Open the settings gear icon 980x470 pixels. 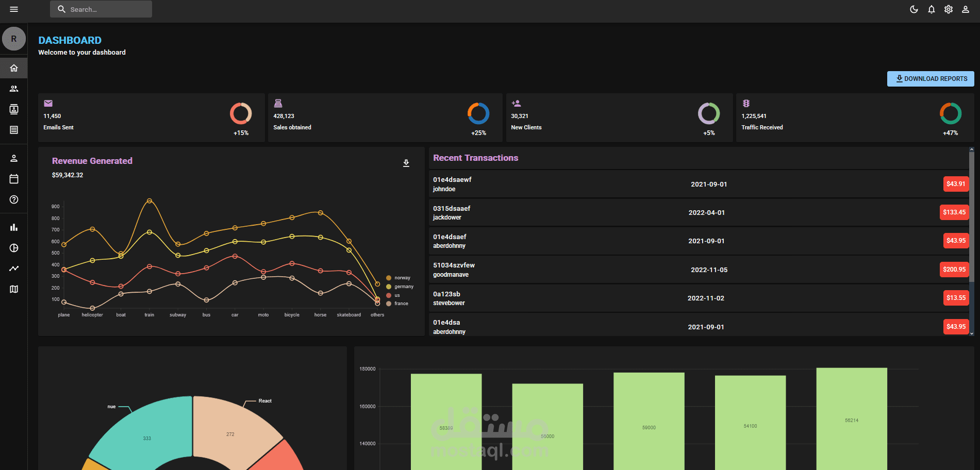click(948, 9)
